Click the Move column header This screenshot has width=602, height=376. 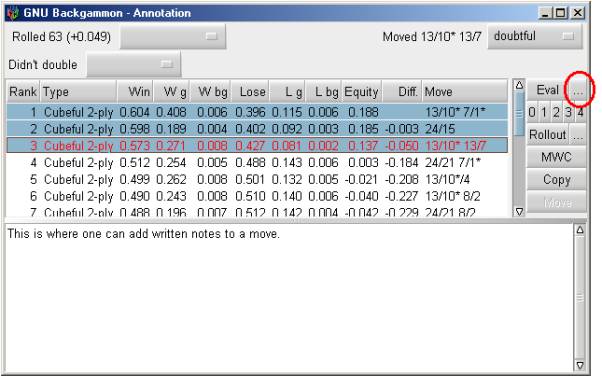point(465,92)
